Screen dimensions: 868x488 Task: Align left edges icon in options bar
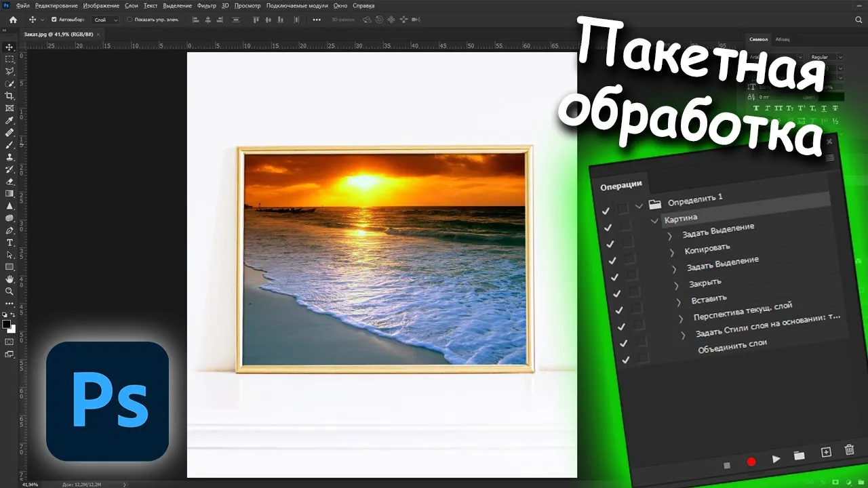pyautogui.click(x=196, y=20)
